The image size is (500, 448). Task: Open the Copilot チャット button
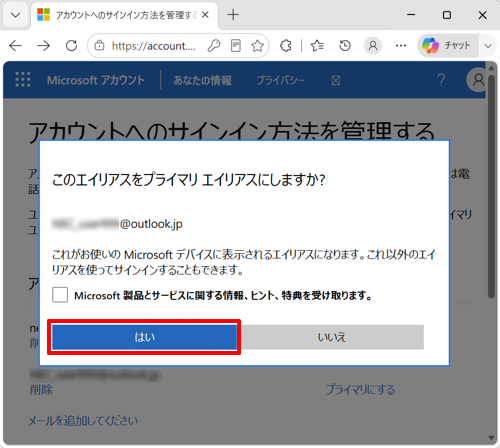tap(448, 46)
